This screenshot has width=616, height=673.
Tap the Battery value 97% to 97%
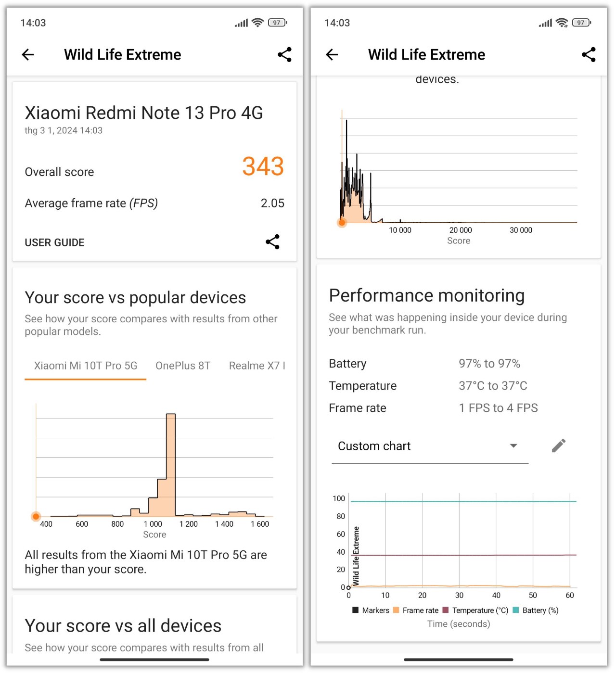489,364
